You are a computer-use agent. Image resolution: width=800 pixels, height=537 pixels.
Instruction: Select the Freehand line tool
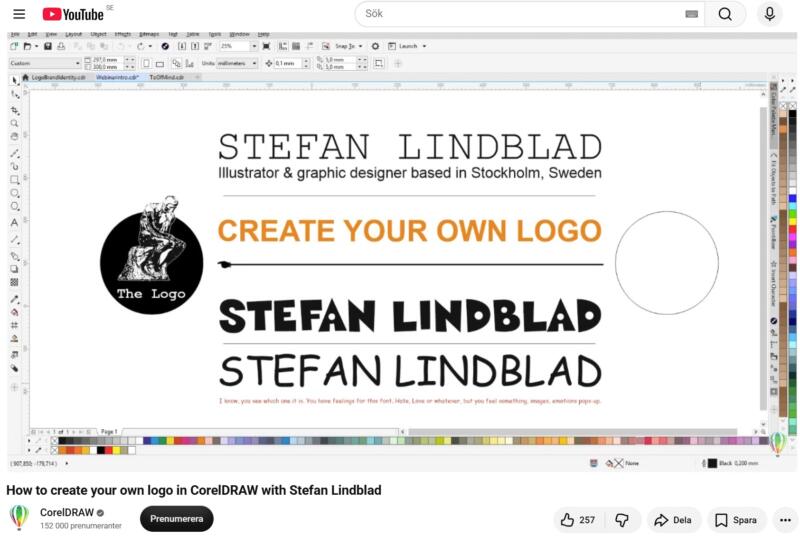tap(14, 153)
